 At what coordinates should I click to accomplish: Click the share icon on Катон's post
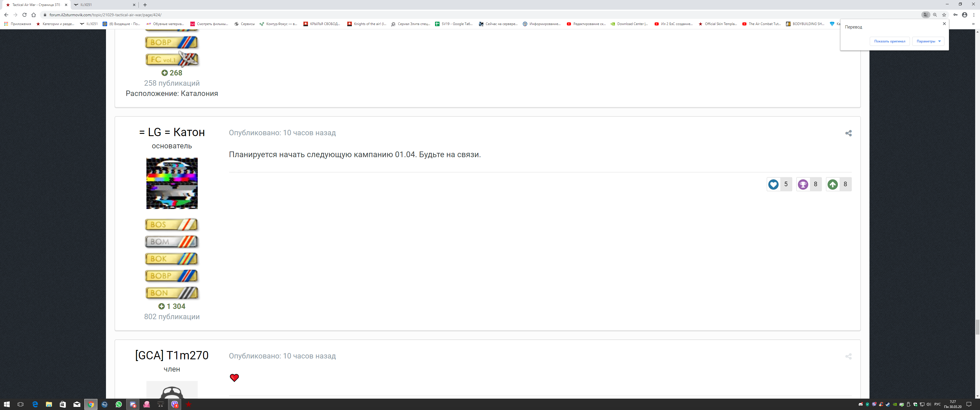click(x=848, y=133)
